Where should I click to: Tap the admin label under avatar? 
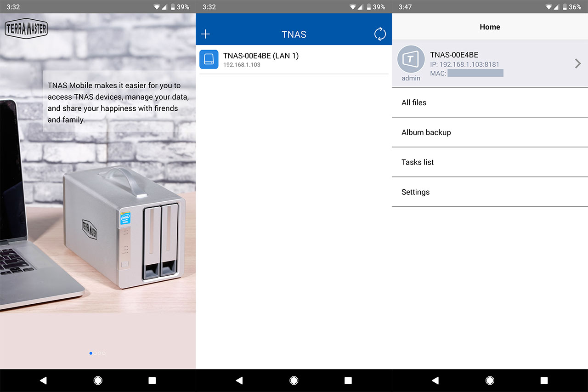[x=411, y=78]
